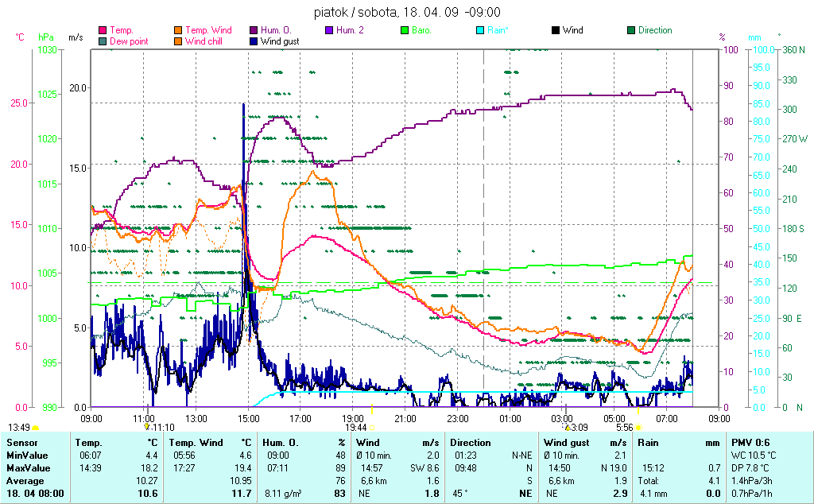This screenshot has width=814, height=504.
Task: Click the maximum temperature value '18.2'
Action: click(149, 468)
